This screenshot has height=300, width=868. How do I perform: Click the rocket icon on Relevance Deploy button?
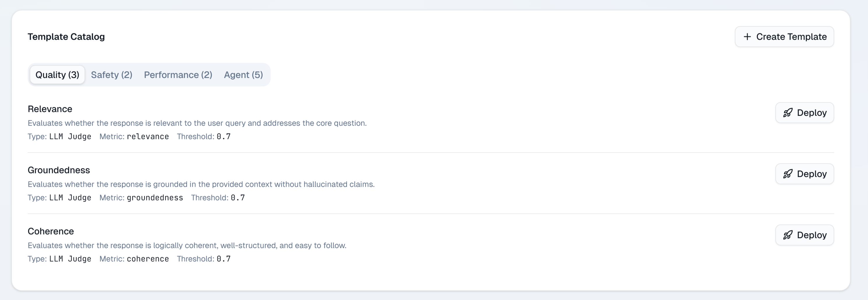coord(788,112)
